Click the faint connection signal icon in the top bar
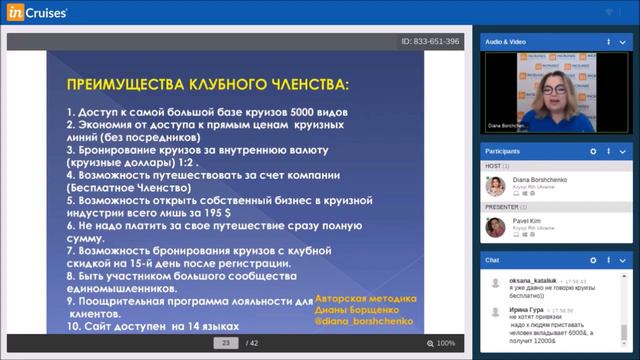The image size is (640, 360). 609,12
